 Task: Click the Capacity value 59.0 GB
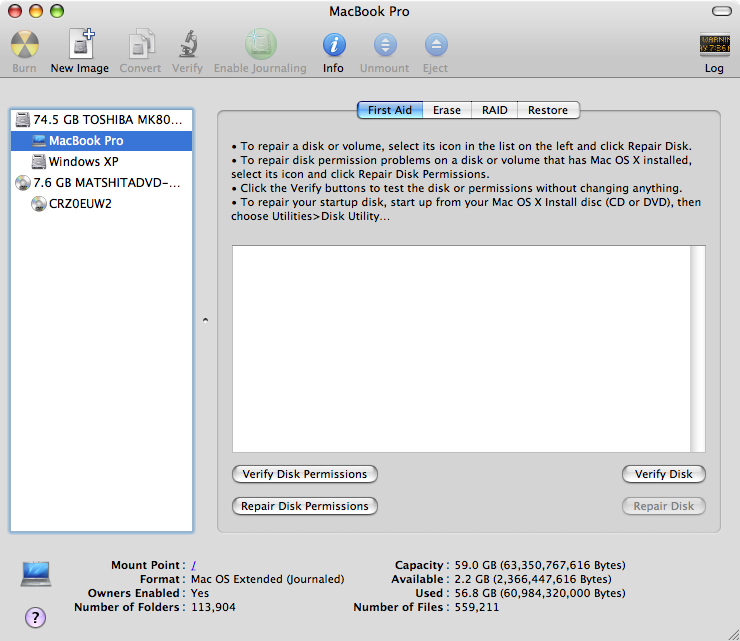[x=540, y=565]
